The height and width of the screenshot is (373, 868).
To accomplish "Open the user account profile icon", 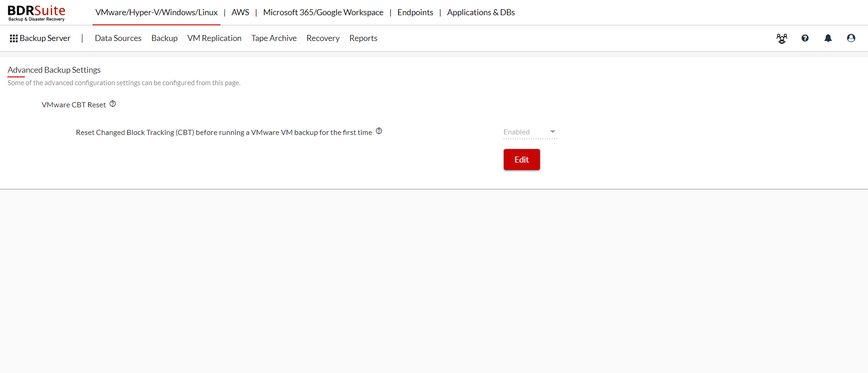I will pos(851,38).
